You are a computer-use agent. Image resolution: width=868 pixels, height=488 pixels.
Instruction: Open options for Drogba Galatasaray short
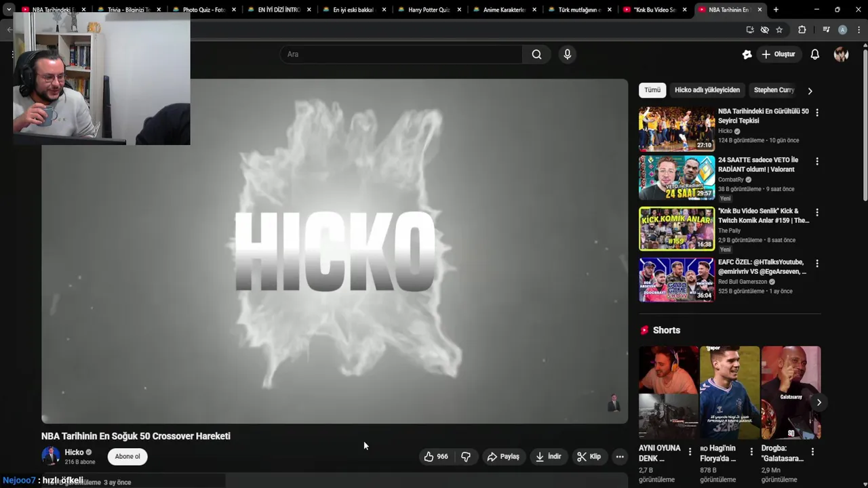coord(812,451)
